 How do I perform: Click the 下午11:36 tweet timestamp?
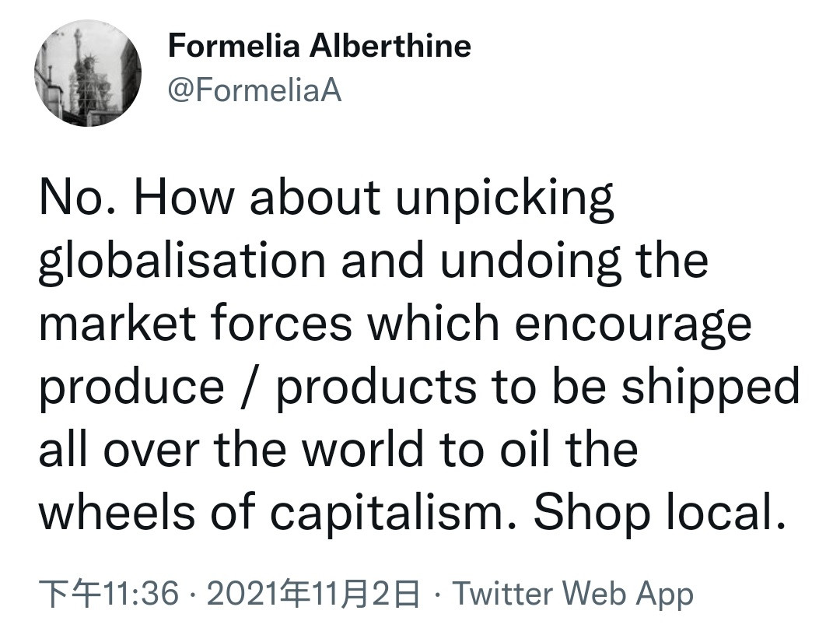[x=109, y=595]
